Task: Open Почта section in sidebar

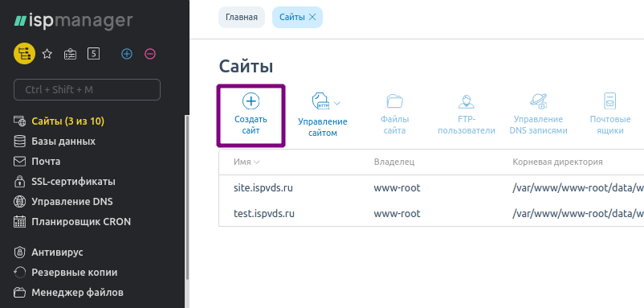Action: click(x=46, y=161)
